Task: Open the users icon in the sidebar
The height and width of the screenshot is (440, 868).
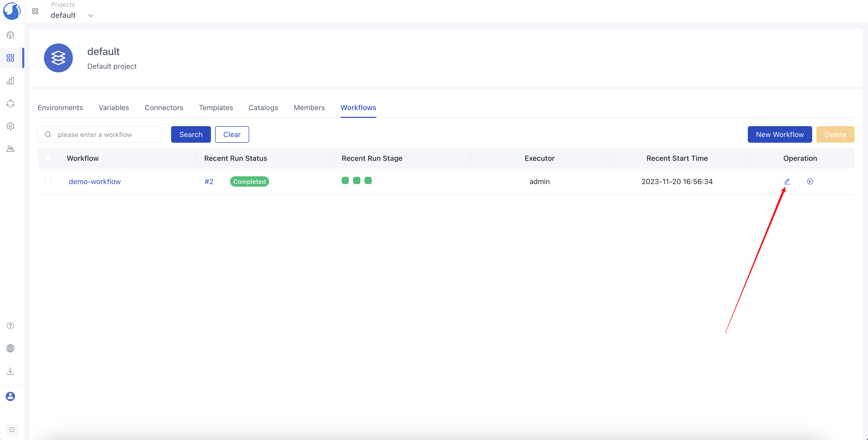Action: [x=10, y=149]
